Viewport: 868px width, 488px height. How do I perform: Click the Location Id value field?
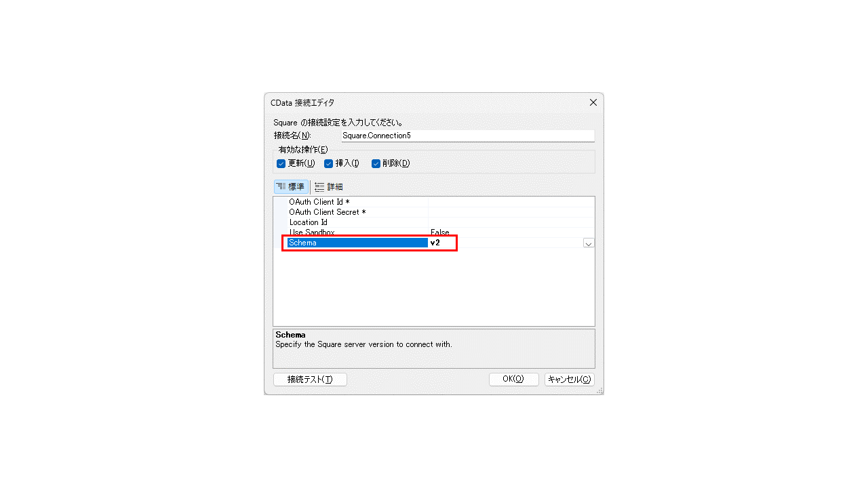pos(511,222)
